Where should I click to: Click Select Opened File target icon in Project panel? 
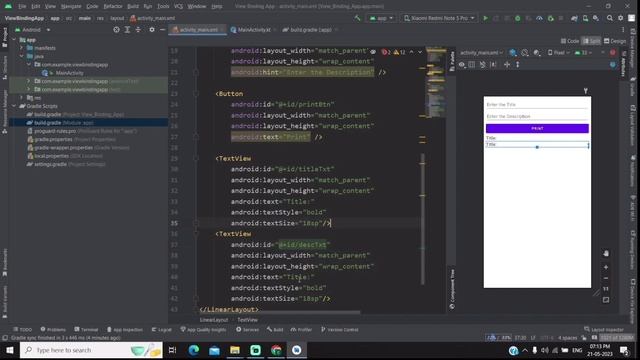(116, 29)
